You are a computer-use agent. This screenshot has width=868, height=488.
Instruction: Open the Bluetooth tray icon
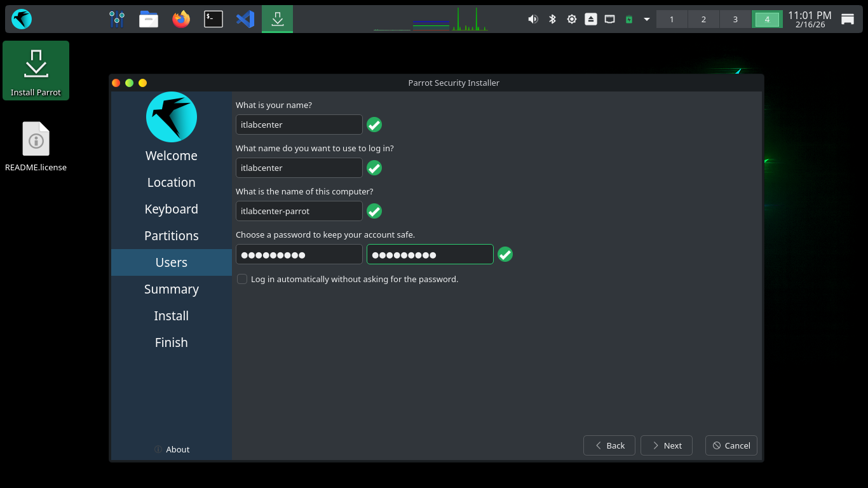552,19
